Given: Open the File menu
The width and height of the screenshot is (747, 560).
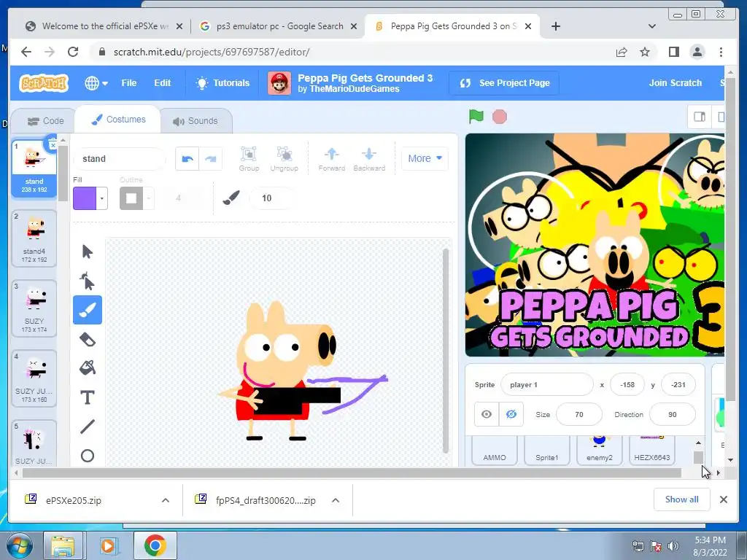Looking at the screenshot, I should pos(128,83).
